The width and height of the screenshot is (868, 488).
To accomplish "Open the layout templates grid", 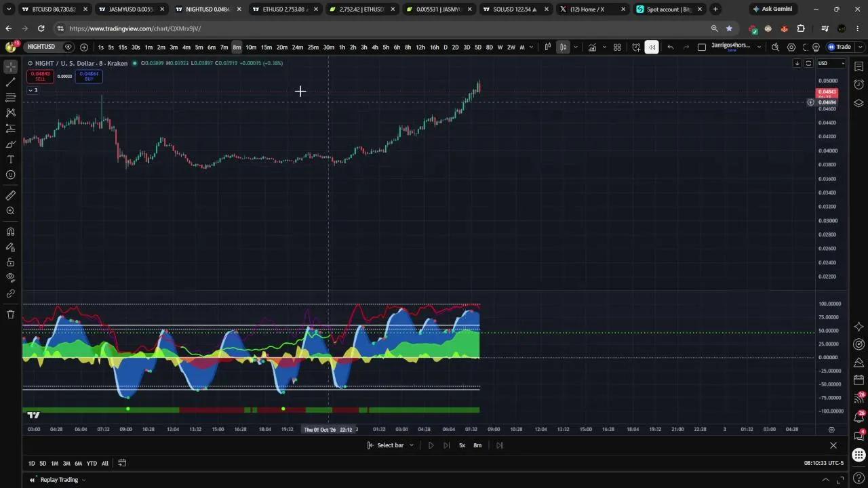I will pyautogui.click(x=617, y=47).
